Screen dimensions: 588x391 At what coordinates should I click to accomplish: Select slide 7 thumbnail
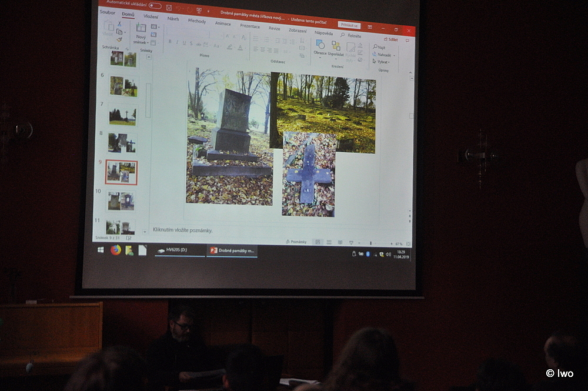(x=123, y=115)
